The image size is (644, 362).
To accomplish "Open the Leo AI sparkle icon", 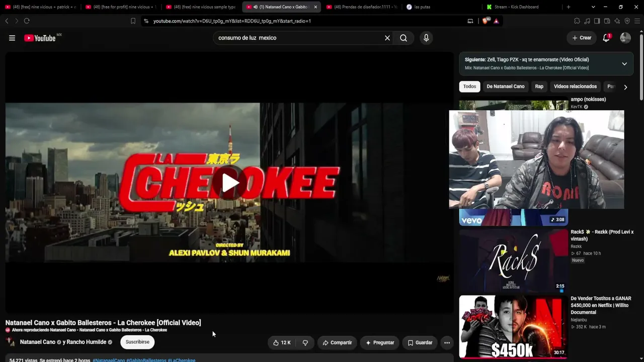I will pyautogui.click(x=617, y=21).
